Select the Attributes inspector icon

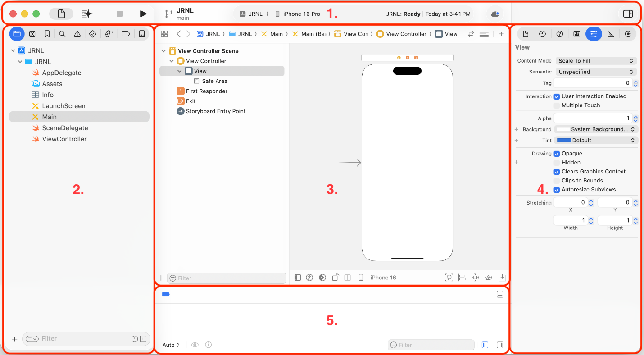pyautogui.click(x=594, y=33)
